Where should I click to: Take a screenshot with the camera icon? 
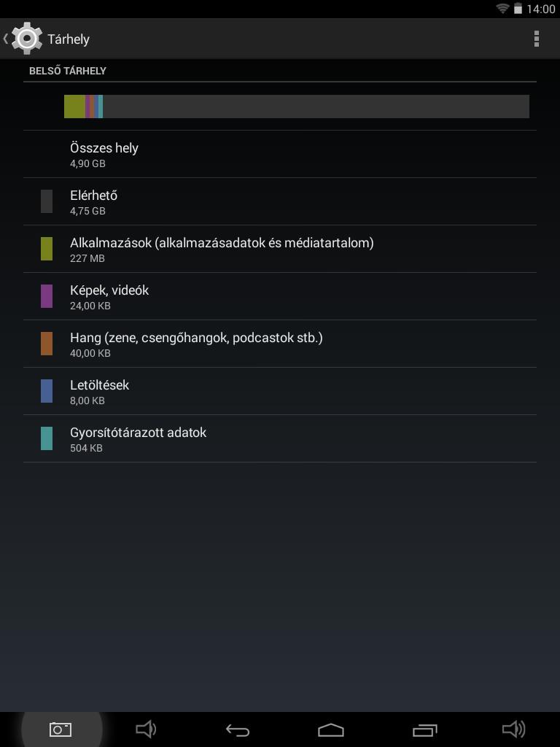[61, 729]
